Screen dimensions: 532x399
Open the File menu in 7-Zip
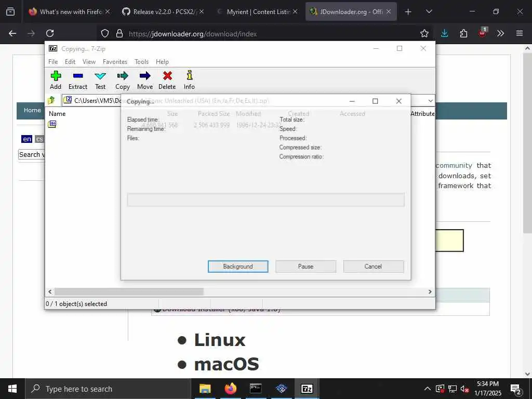(x=53, y=62)
